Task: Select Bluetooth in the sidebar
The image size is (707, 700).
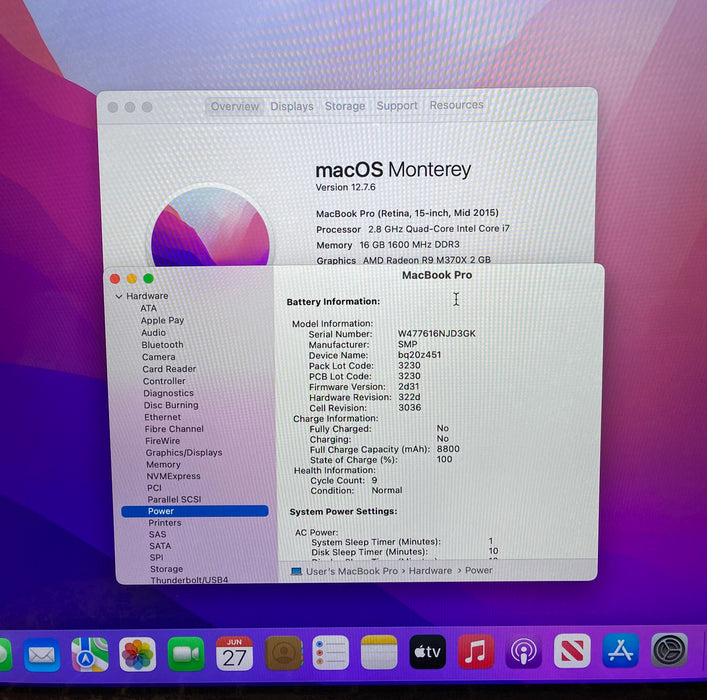Action: click(x=162, y=345)
